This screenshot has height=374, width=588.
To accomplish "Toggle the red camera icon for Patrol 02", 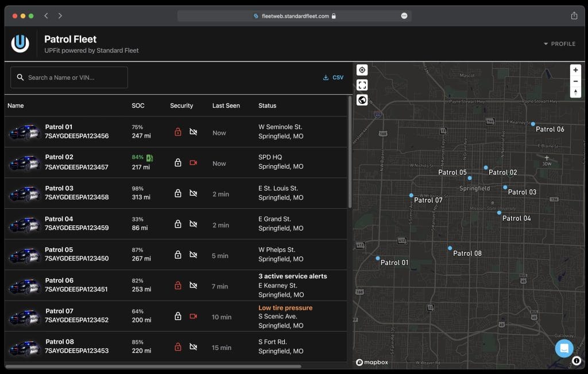I will click(194, 163).
